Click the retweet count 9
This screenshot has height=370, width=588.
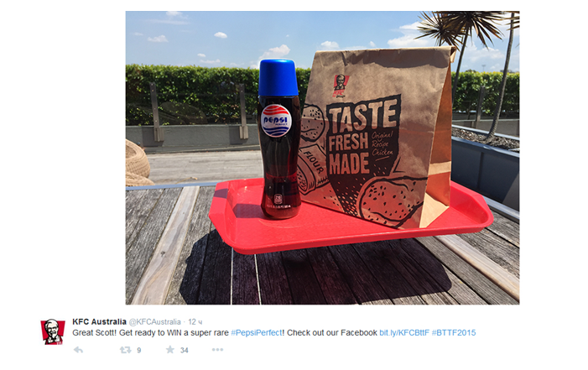[138, 351]
